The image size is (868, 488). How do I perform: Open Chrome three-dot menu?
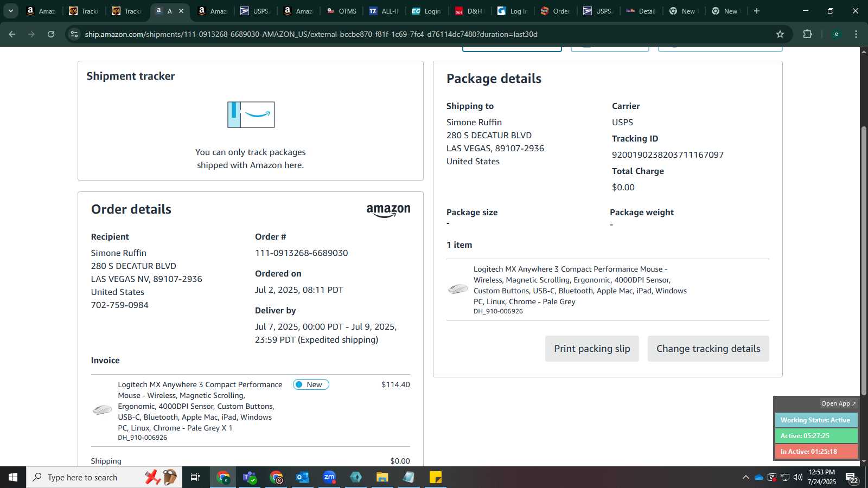click(856, 34)
